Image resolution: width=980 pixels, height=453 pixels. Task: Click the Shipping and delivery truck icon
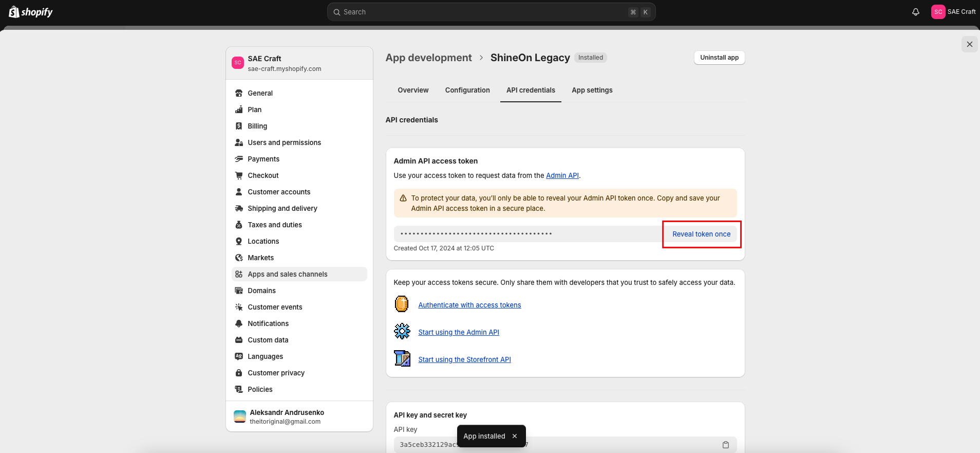[239, 208]
